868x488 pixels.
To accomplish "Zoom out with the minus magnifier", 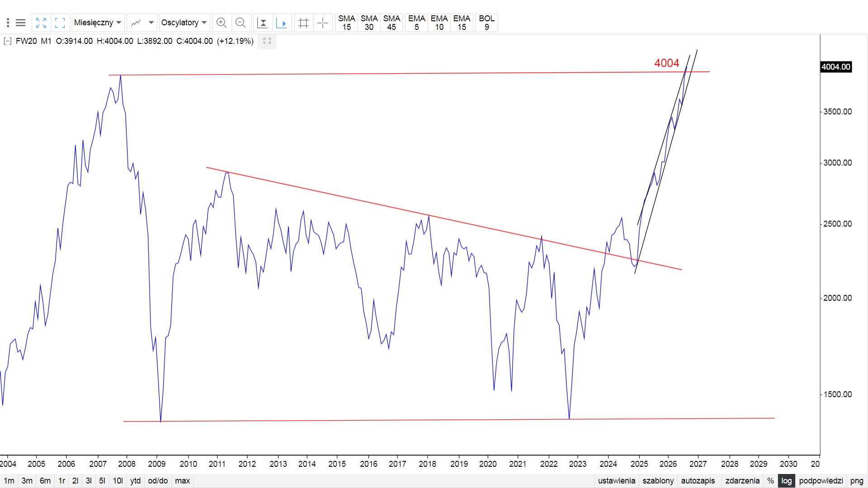I will (241, 23).
